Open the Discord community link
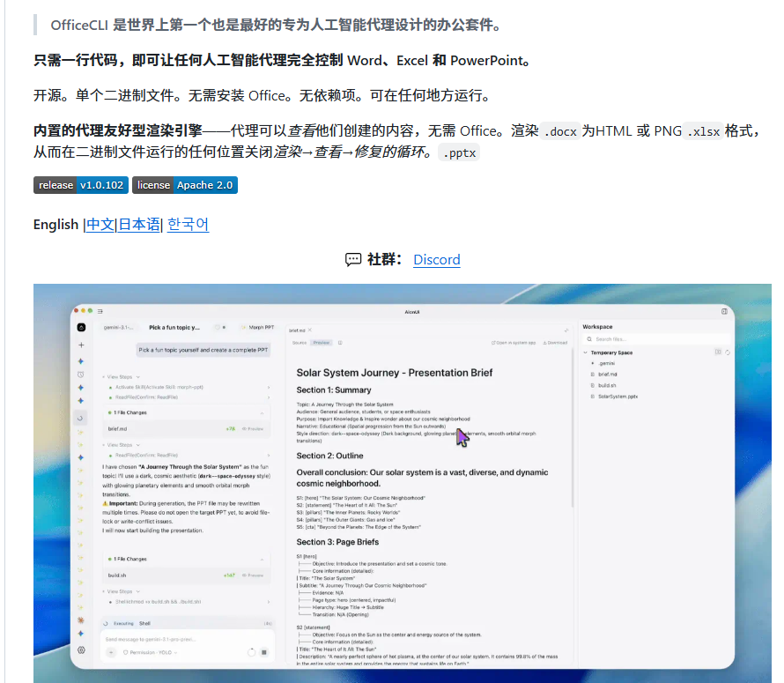This screenshot has height=683, width=784. point(437,260)
